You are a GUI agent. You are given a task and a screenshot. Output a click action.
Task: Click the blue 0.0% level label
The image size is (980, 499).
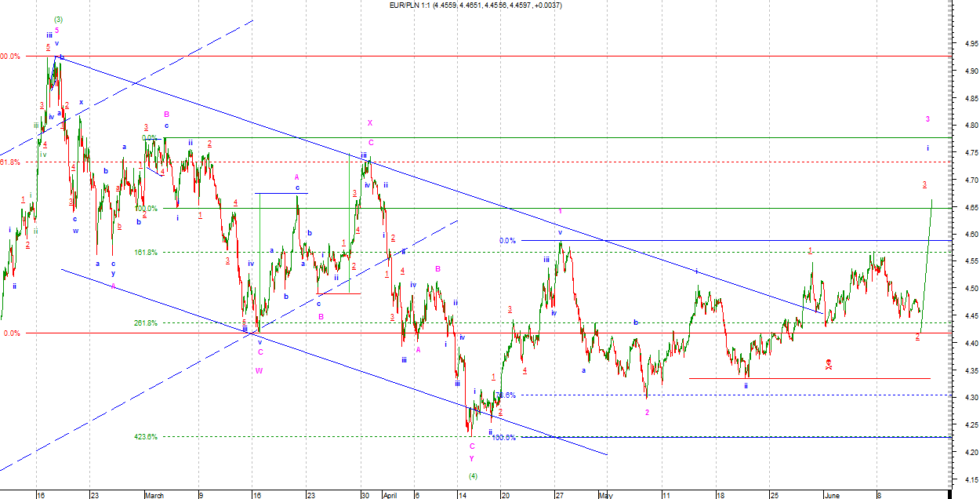[x=507, y=241]
